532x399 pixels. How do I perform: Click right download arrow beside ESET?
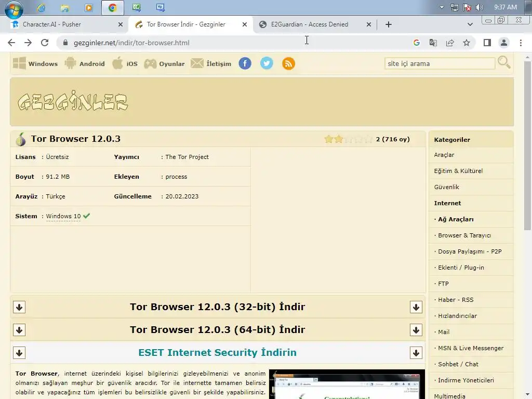point(416,353)
